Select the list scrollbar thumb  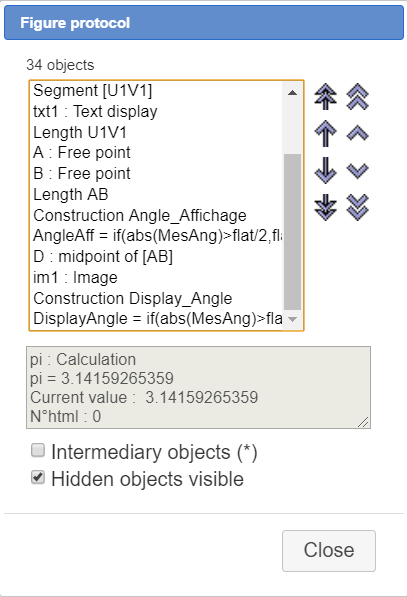coord(292,232)
